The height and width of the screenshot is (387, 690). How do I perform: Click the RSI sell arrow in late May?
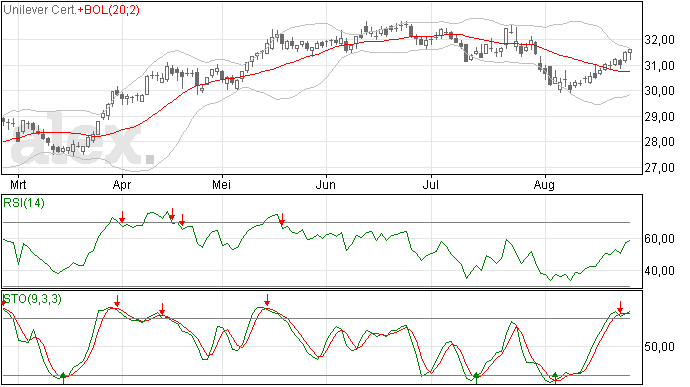point(283,219)
